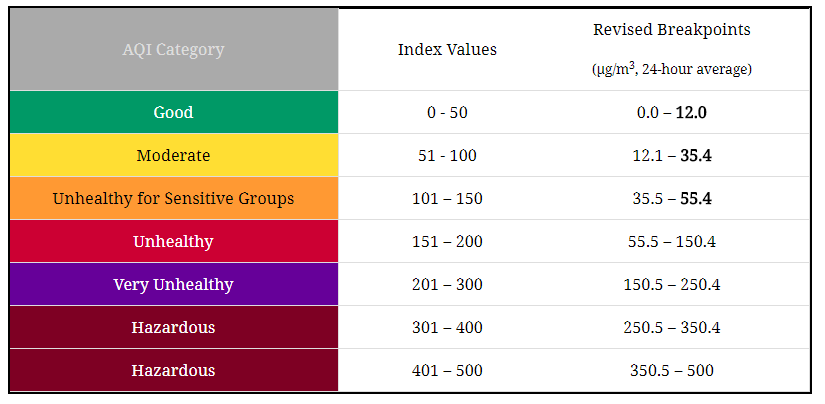Click the "51 - 100" index value cell

pos(447,156)
